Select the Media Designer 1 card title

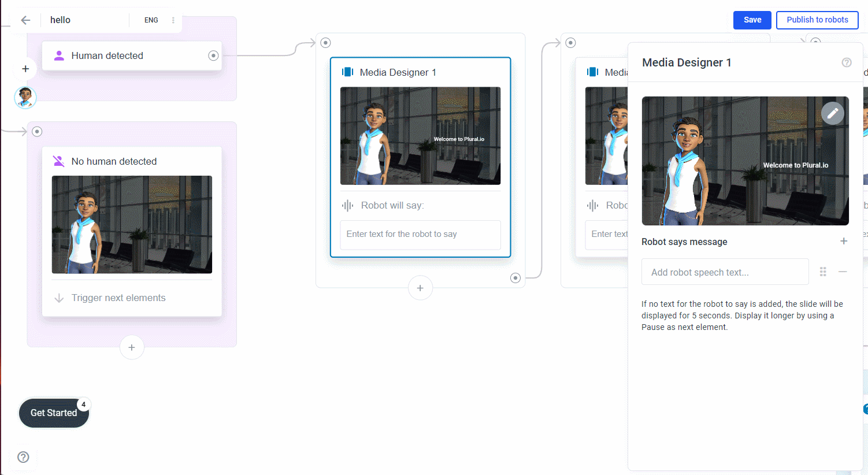pyautogui.click(x=398, y=72)
